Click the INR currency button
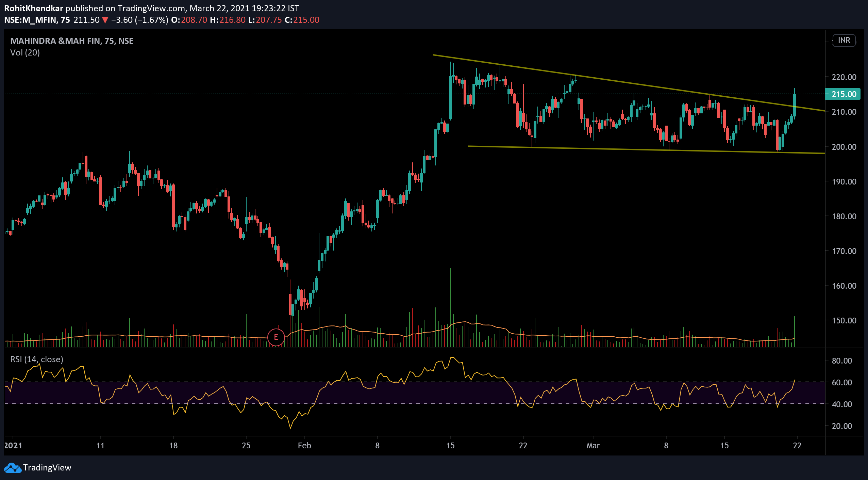The width and height of the screenshot is (868, 480). [844, 41]
